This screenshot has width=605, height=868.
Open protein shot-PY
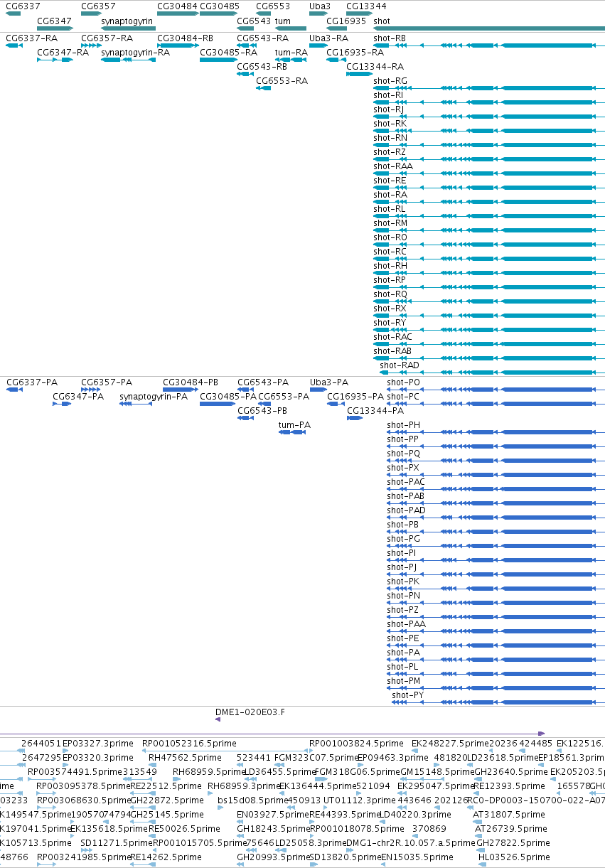click(x=408, y=695)
